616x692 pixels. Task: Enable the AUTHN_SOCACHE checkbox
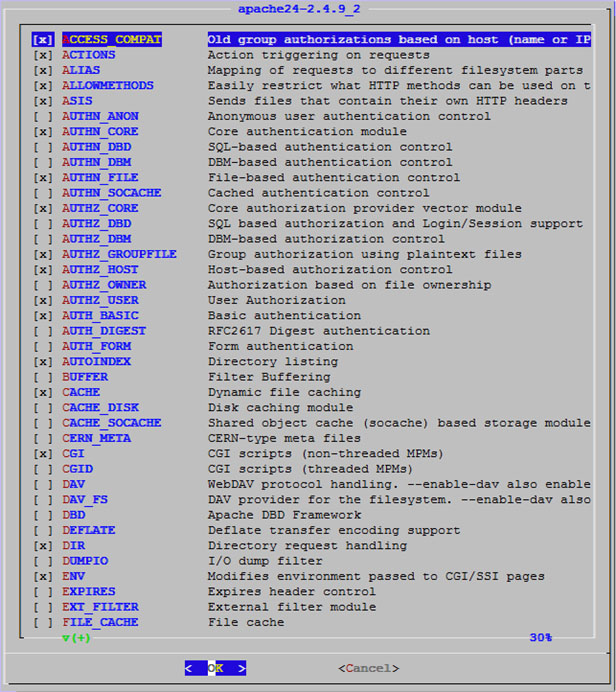coord(43,193)
